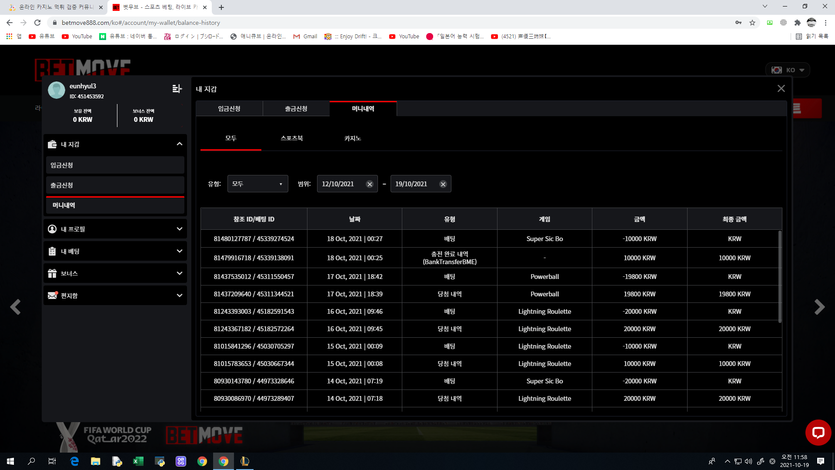
Task: Click the toggle icon next to the username
Action: [177, 88]
